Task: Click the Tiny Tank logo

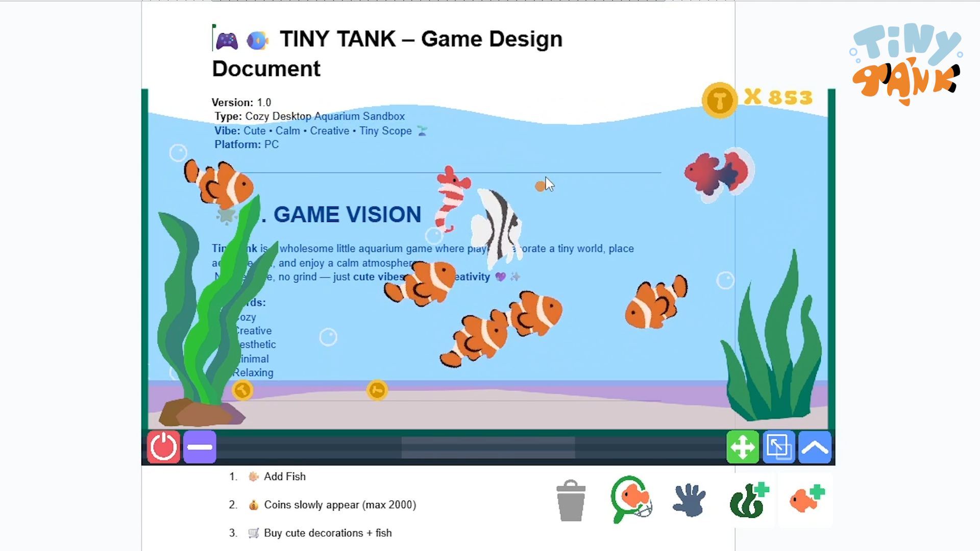Action: [x=906, y=64]
